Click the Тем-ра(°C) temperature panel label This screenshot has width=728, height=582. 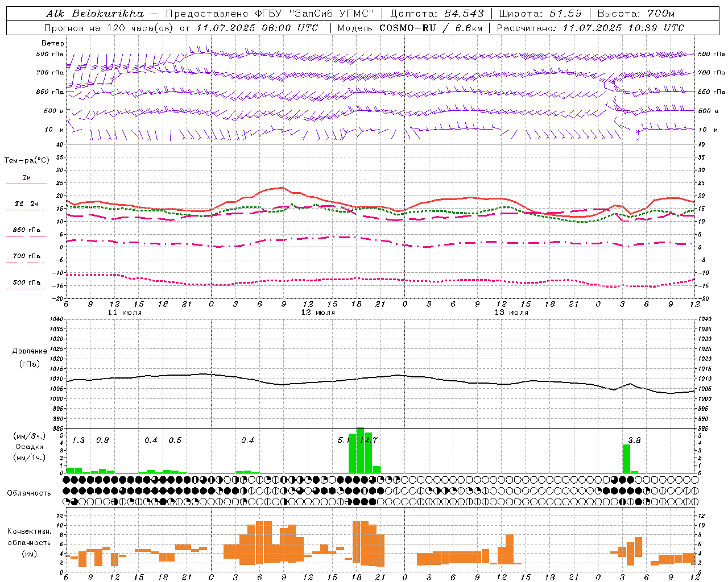pos(27,160)
